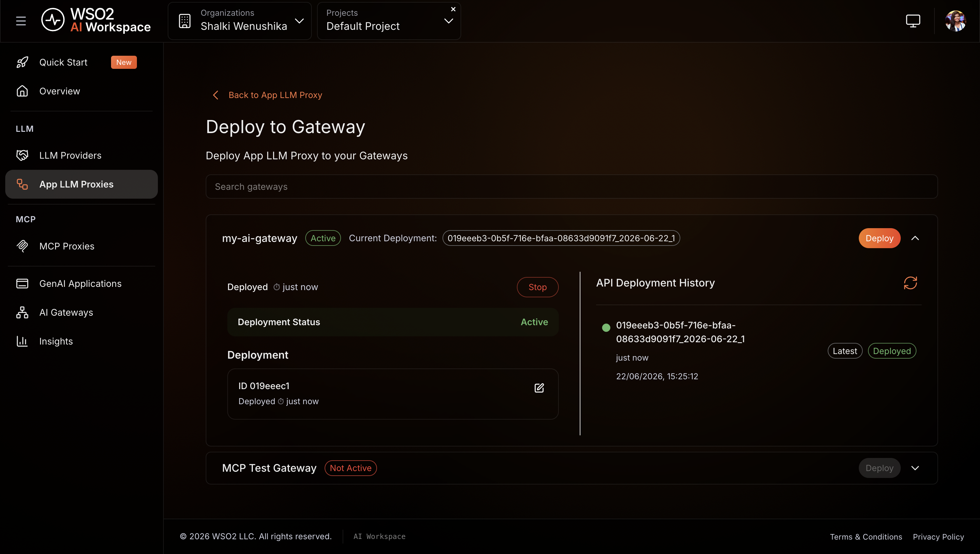Click the LLM Providers handshake icon
This screenshot has width=980, height=554.
pyautogui.click(x=23, y=155)
